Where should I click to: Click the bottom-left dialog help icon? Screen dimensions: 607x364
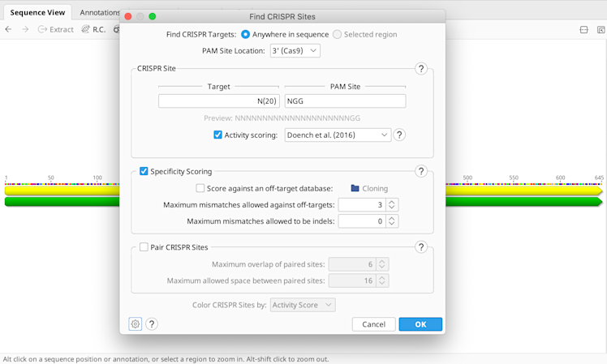152,324
